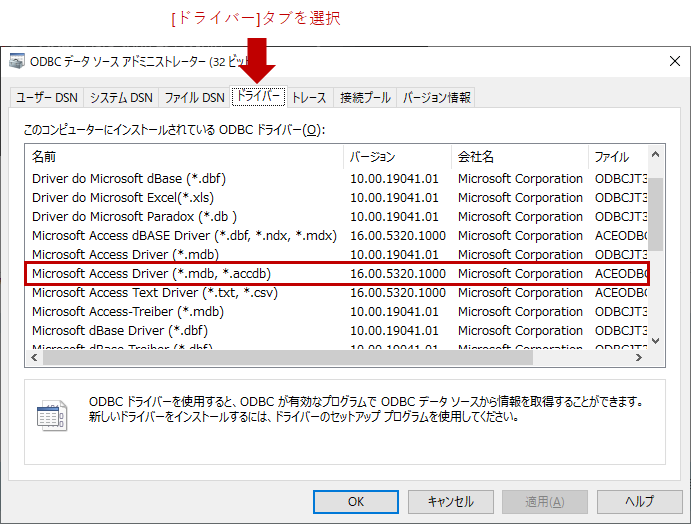Open the システム DSN tab
The height and width of the screenshot is (524, 691).
pyautogui.click(x=121, y=97)
